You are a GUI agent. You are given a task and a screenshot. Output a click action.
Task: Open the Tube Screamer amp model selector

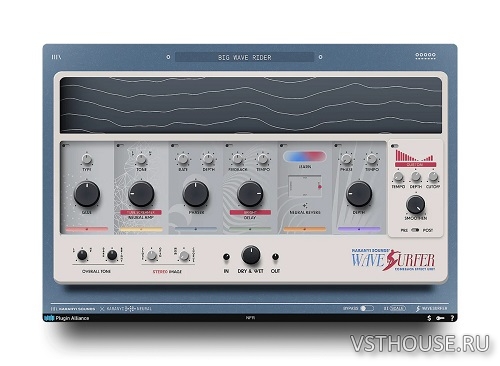click(x=141, y=212)
